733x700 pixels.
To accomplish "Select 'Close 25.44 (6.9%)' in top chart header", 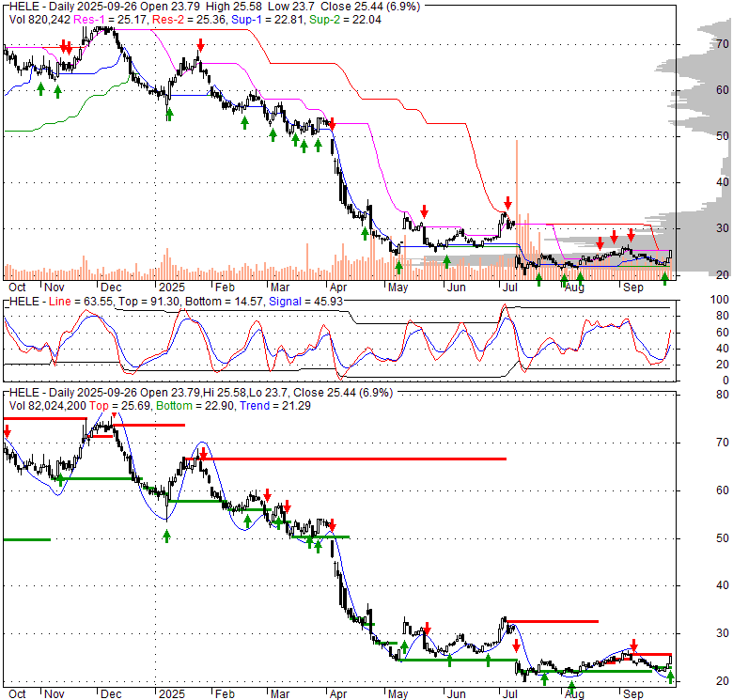I will (x=370, y=7).
